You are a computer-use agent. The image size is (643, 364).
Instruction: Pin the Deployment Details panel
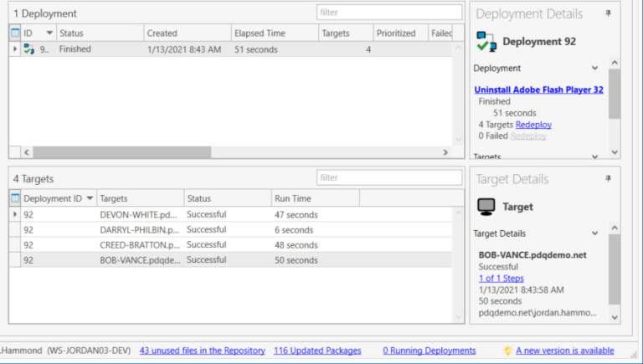(x=608, y=13)
